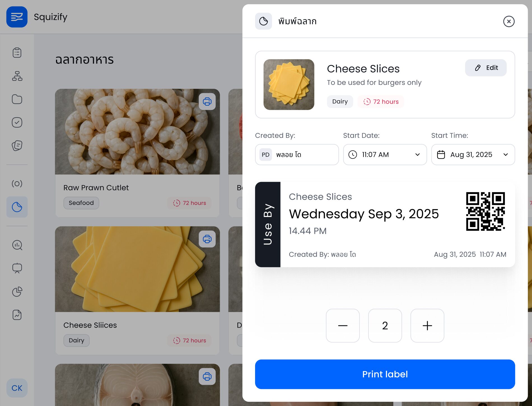Click the printer icon on Cheese Sliices card
Image resolution: width=532 pixels, height=406 pixels.
pos(207,239)
